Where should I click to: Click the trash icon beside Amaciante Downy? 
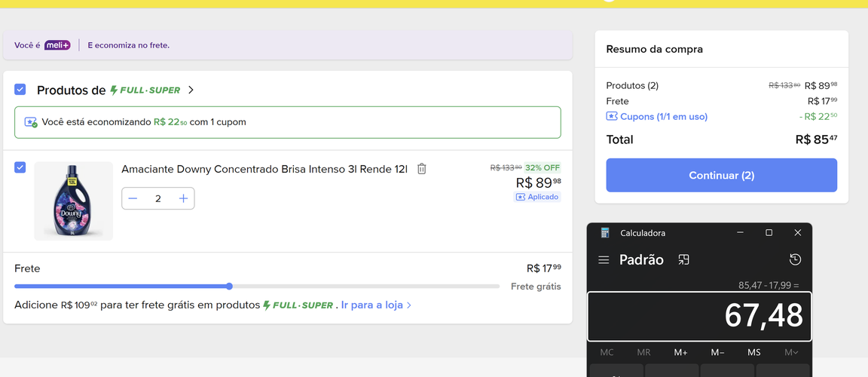click(421, 169)
